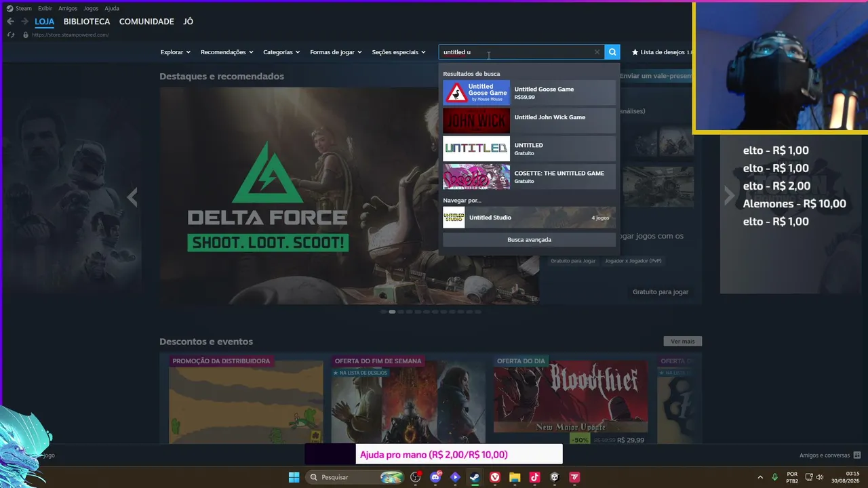Viewport: 868px width, 488px height.
Task: Open the Exibir menu
Action: coord(45,8)
